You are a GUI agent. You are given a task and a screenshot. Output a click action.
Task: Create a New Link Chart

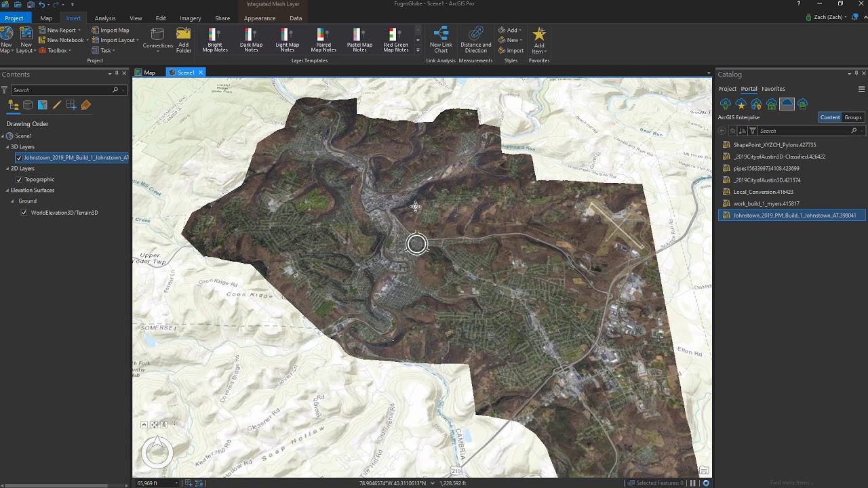pos(441,40)
